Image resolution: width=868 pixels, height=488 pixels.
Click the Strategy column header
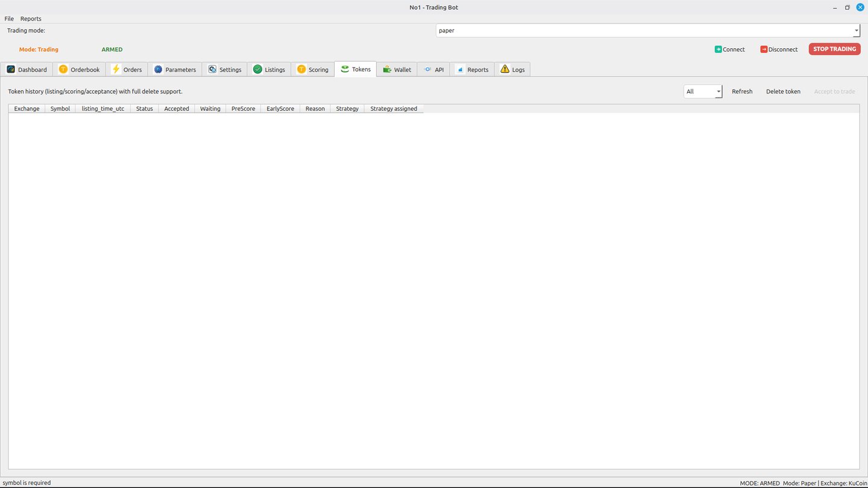[x=347, y=108]
